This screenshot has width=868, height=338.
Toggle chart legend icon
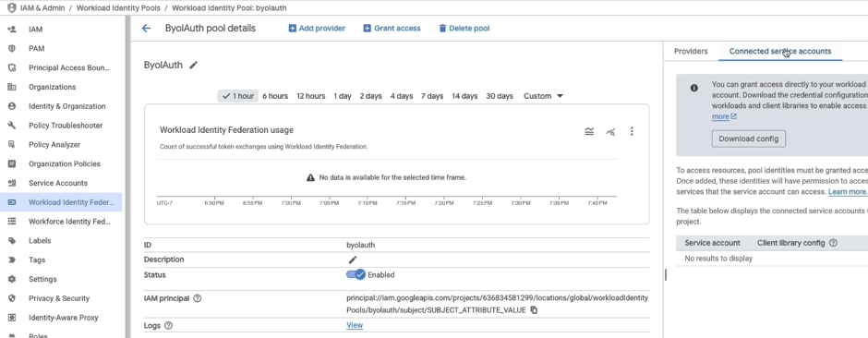point(589,131)
